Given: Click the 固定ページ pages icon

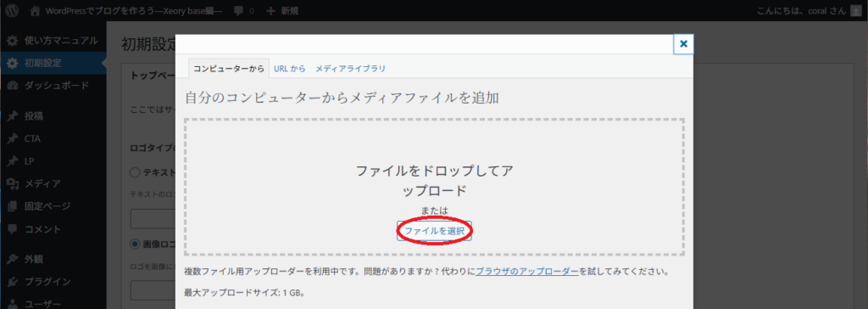Looking at the screenshot, I should (12, 206).
